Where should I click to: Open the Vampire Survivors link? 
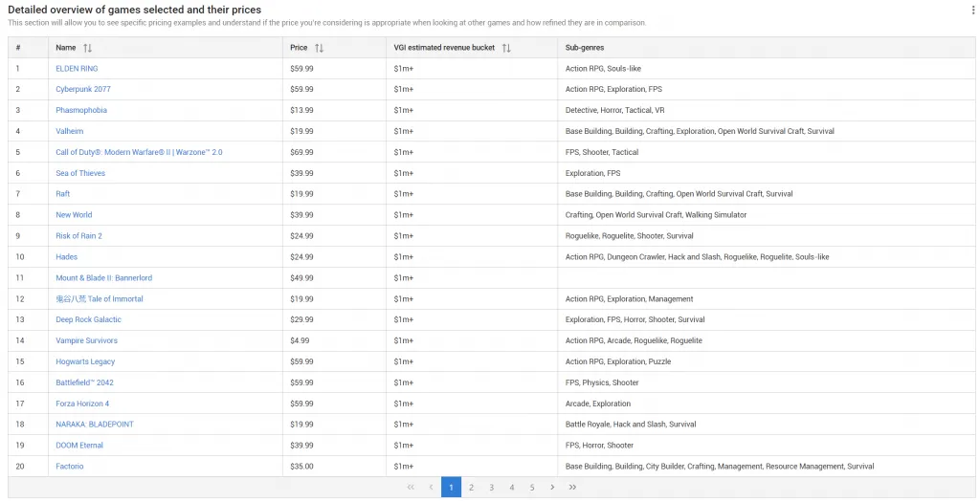coord(86,341)
